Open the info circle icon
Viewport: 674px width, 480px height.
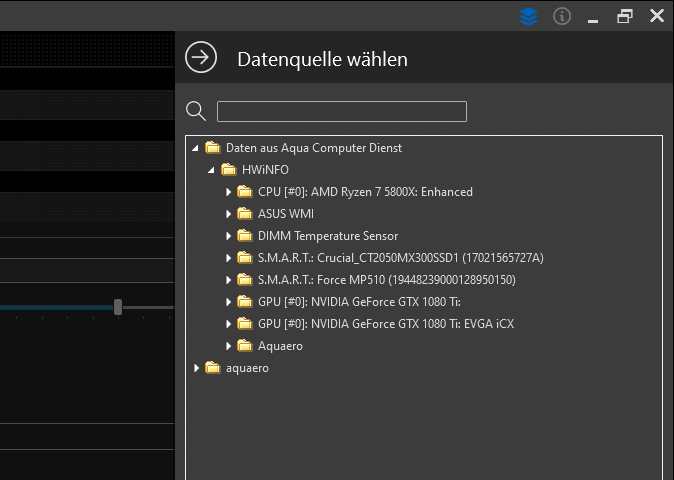562,16
